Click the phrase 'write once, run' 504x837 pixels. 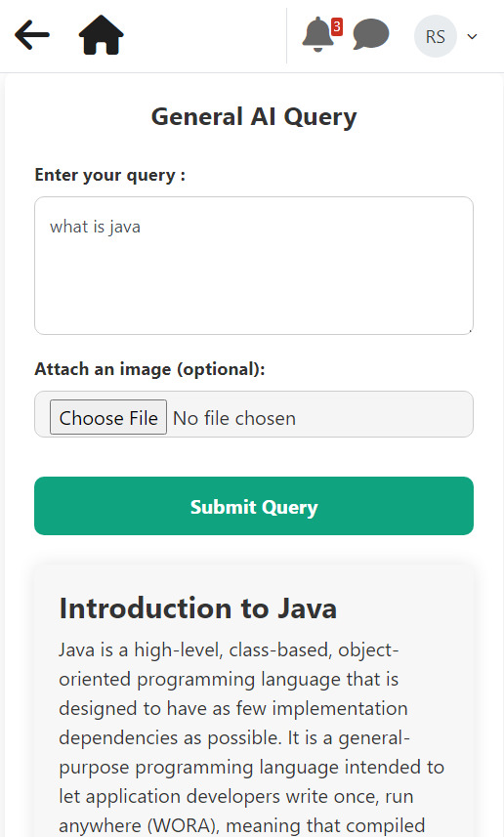click(349, 796)
